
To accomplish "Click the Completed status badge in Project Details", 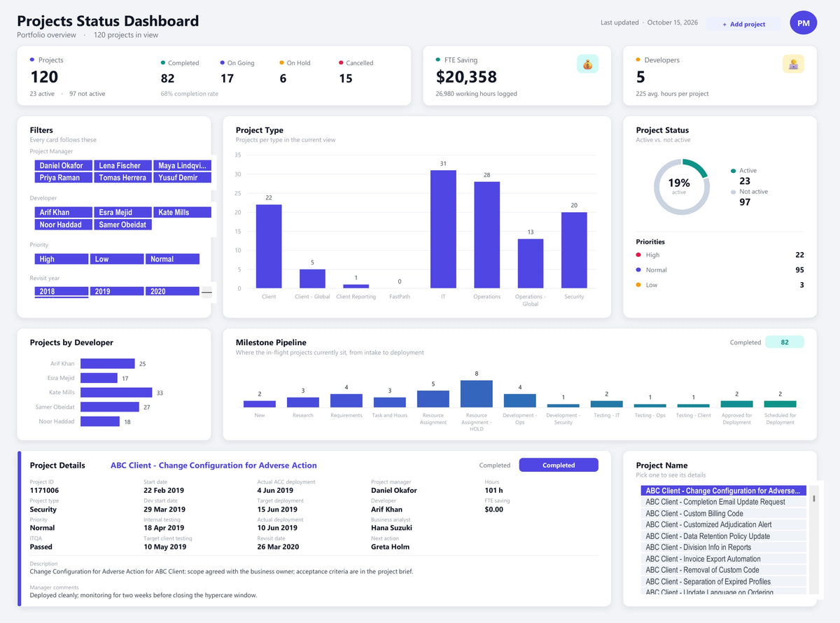I will coord(559,465).
